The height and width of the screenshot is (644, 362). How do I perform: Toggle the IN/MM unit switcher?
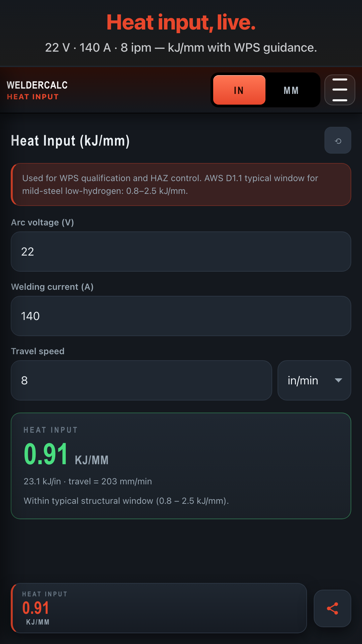click(265, 90)
